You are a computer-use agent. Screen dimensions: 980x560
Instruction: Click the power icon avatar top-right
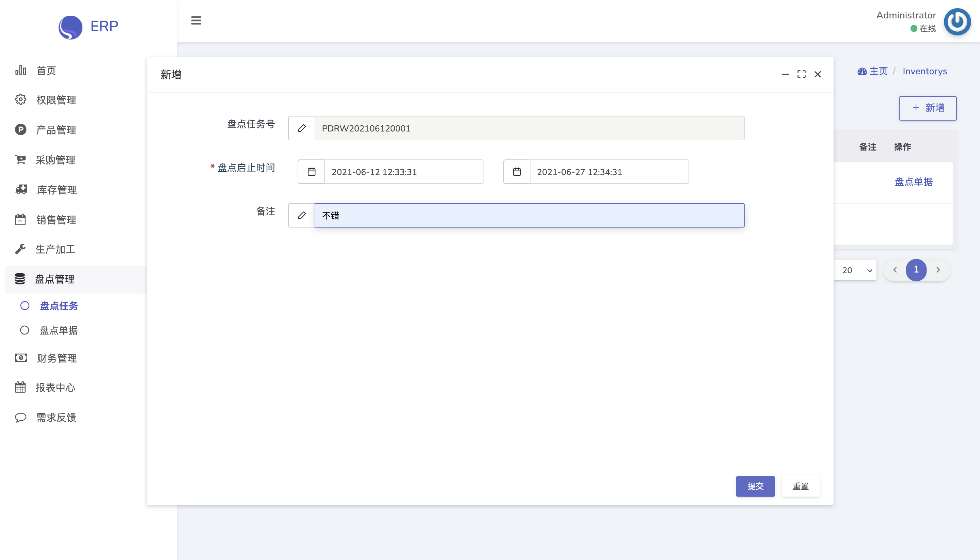coord(957,21)
